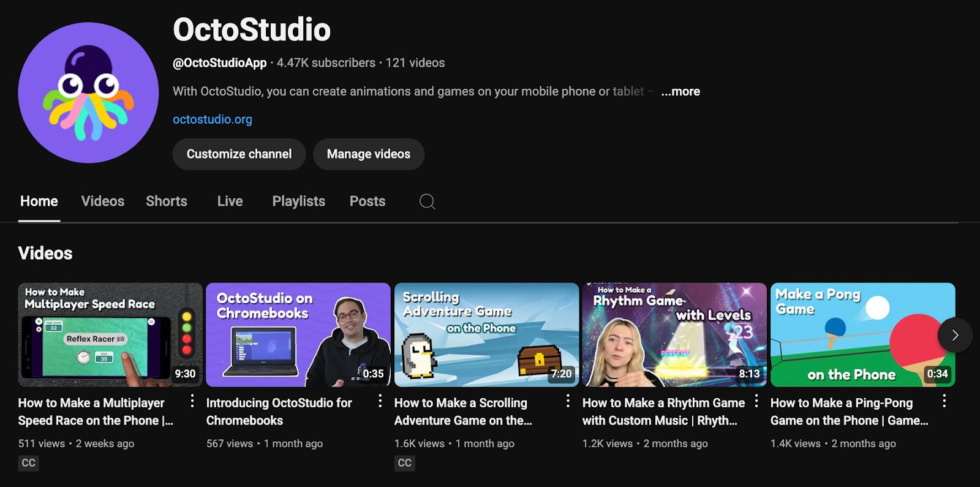Open OctoStudio channel avatar image
The width and height of the screenshot is (980, 487).
coord(88,93)
